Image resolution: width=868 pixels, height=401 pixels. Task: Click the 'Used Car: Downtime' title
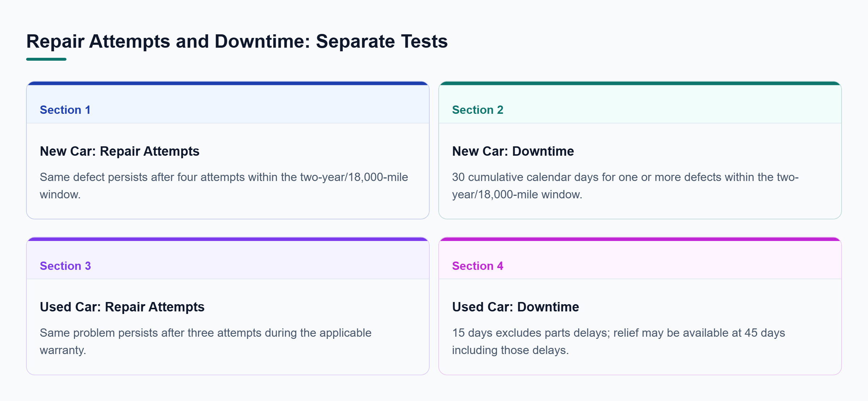515,307
